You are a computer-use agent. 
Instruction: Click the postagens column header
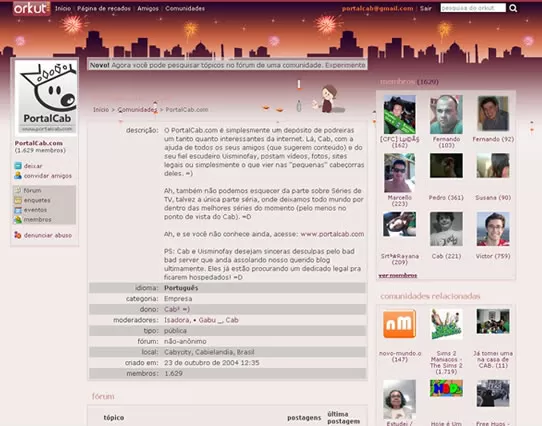coord(304,418)
